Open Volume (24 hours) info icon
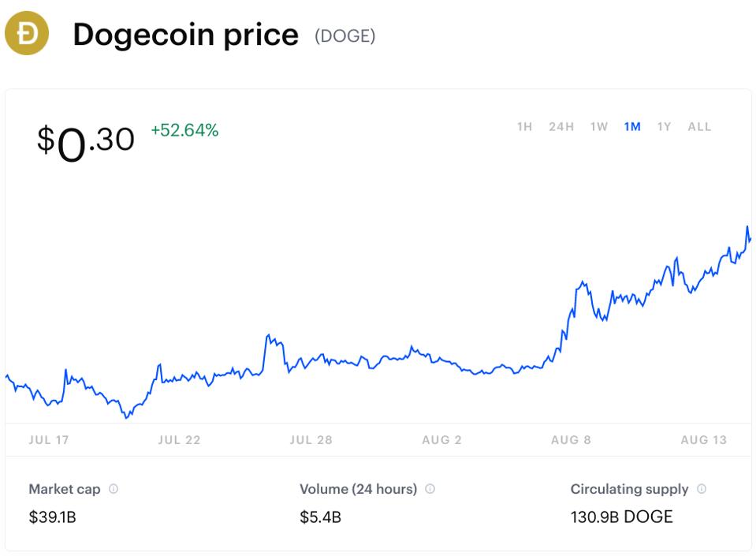Viewport: 756px width, 556px height. coord(430,489)
